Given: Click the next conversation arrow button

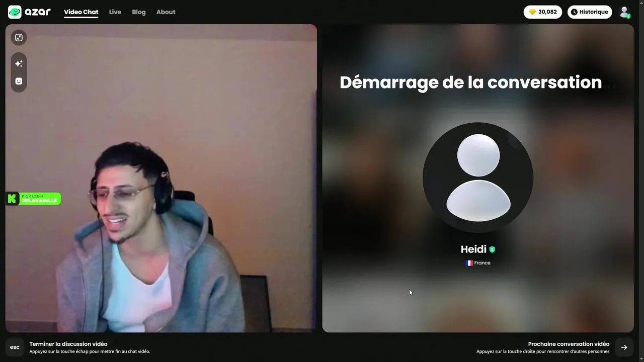Looking at the screenshot, I should pos(624,347).
